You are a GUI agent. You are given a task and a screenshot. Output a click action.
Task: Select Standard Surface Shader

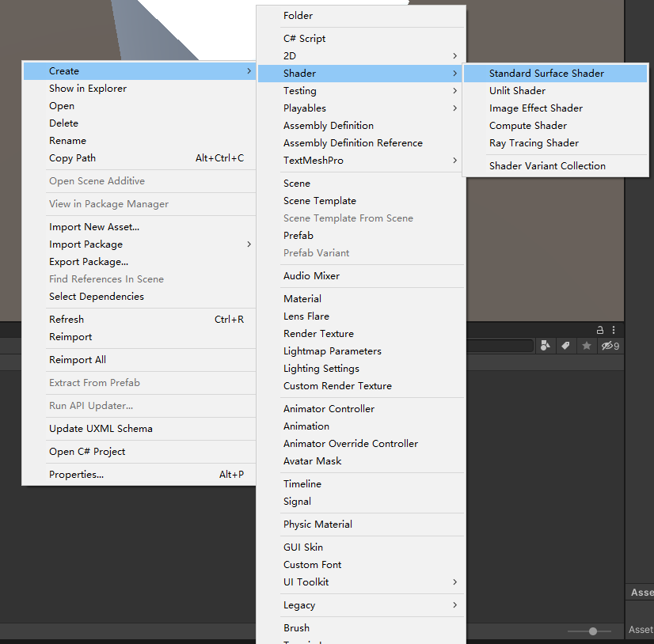click(x=556, y=74)
